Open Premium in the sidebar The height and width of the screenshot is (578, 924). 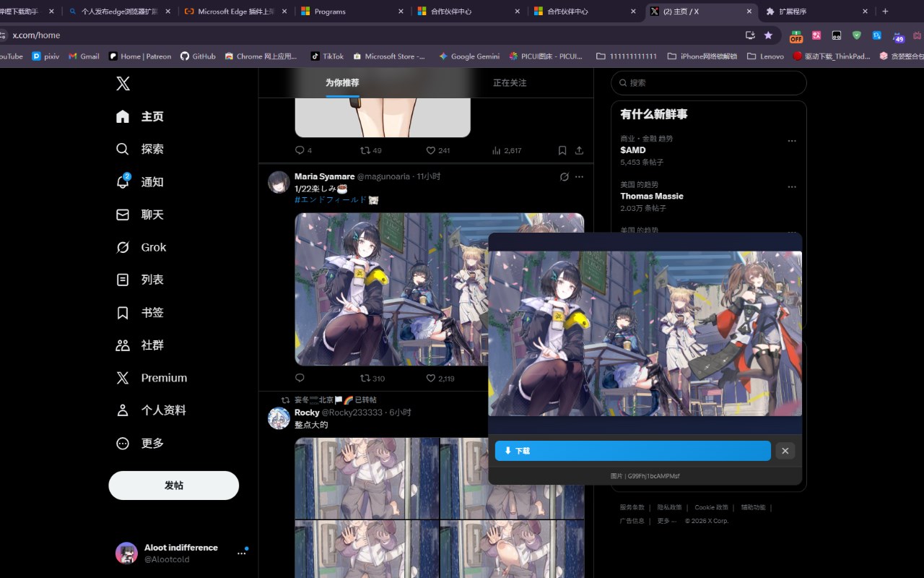coord(152,378)
